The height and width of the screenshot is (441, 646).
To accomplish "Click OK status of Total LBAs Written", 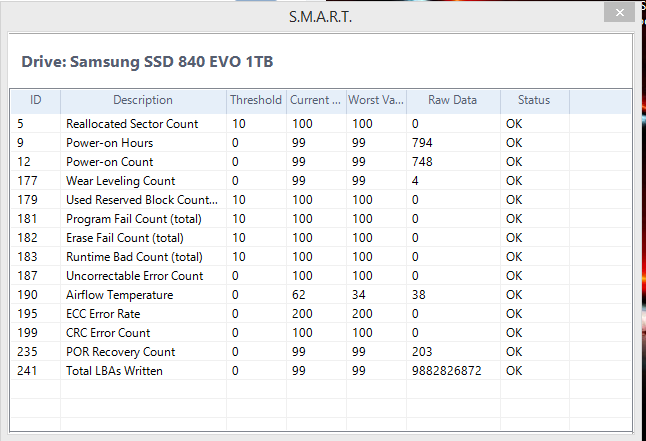I will pyautogui.click(x=514, y=371).
